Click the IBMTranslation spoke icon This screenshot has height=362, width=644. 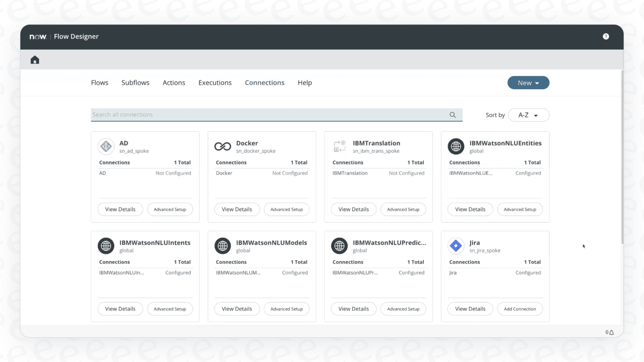pos(339,146)
